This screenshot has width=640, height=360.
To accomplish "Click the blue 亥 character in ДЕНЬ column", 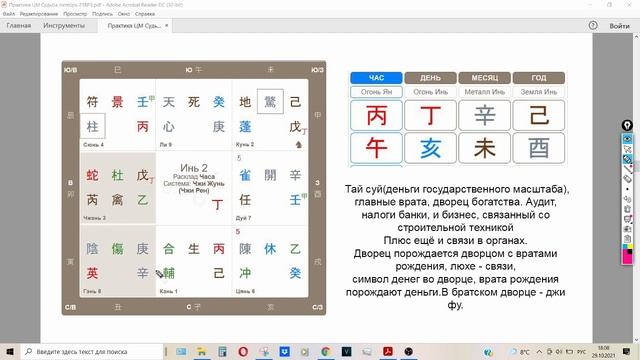I will point(430,148).
